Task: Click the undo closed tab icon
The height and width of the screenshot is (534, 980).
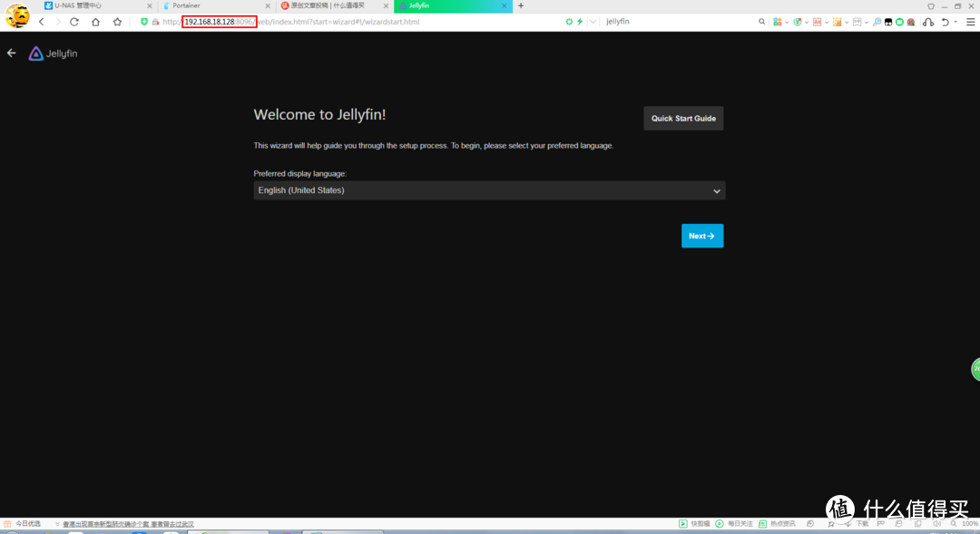Action: (x=945, y=22)
